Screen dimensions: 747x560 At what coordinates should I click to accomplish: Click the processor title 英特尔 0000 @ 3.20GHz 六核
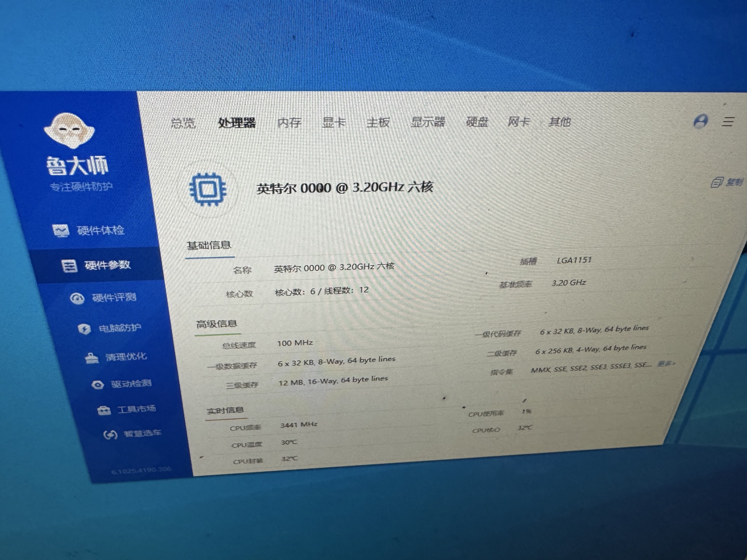(x=344, y=188)
